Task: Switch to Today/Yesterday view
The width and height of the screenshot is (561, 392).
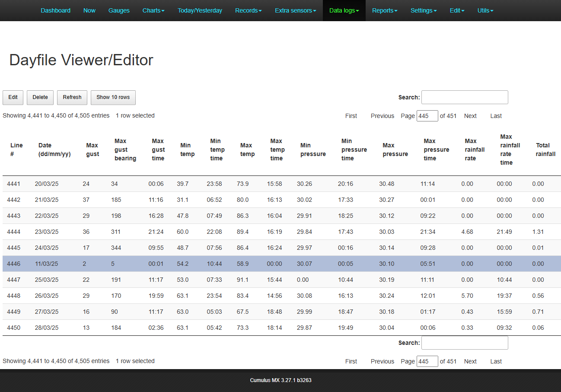Action: pos(200,10)
